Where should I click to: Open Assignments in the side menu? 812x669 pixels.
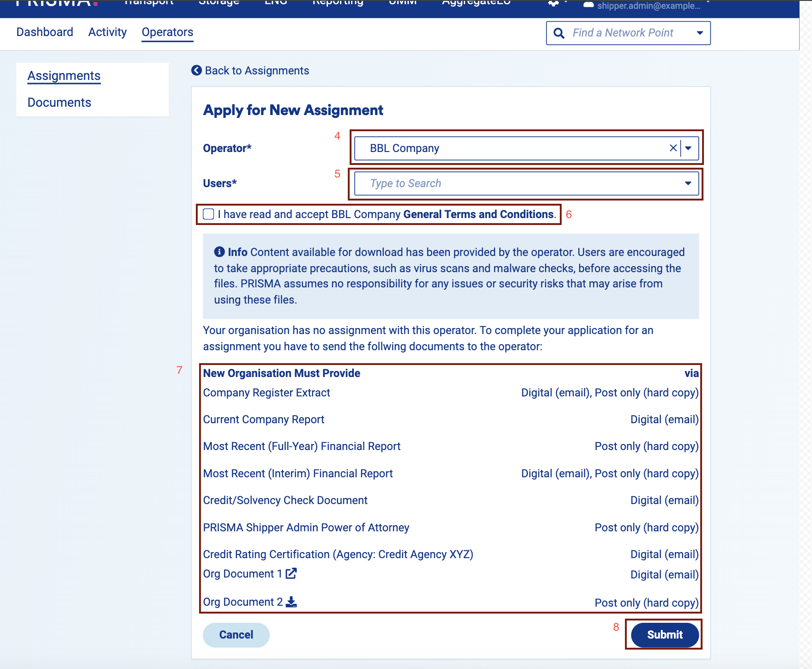64,76
